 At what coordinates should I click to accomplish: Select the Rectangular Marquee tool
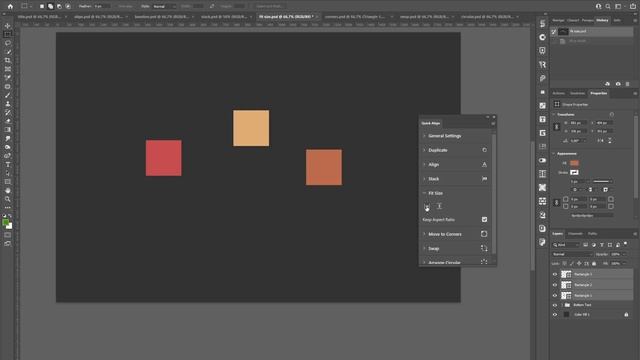7,34
